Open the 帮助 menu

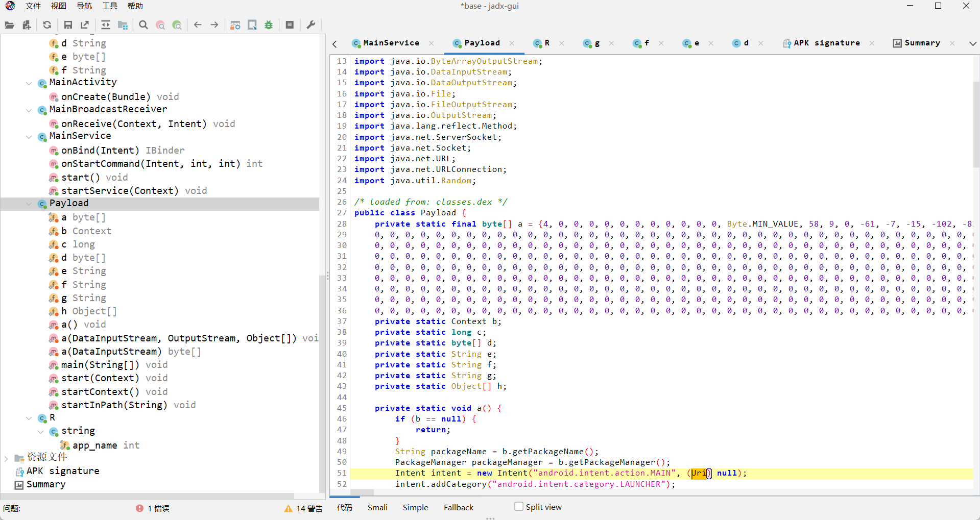[x=135, y=6]
